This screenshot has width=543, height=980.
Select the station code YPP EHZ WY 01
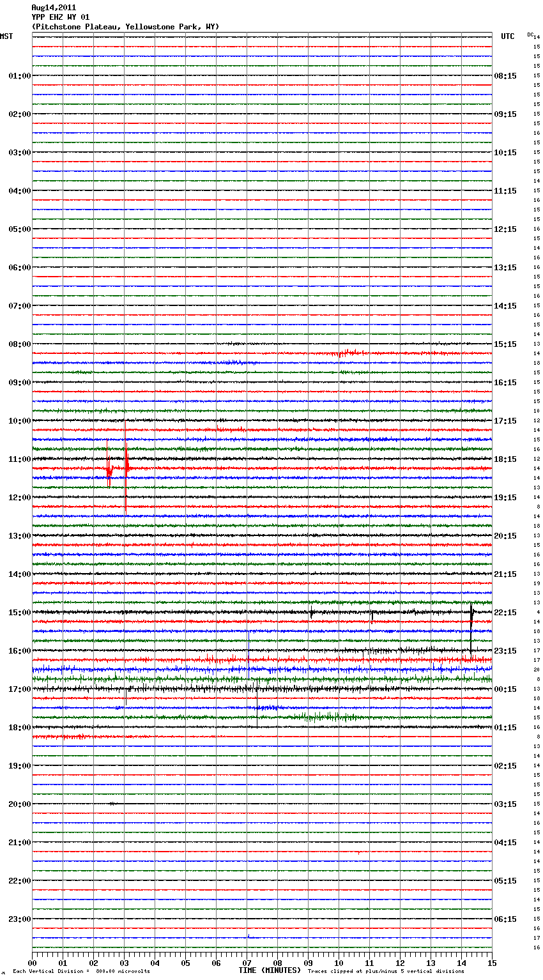coord(61,17)
